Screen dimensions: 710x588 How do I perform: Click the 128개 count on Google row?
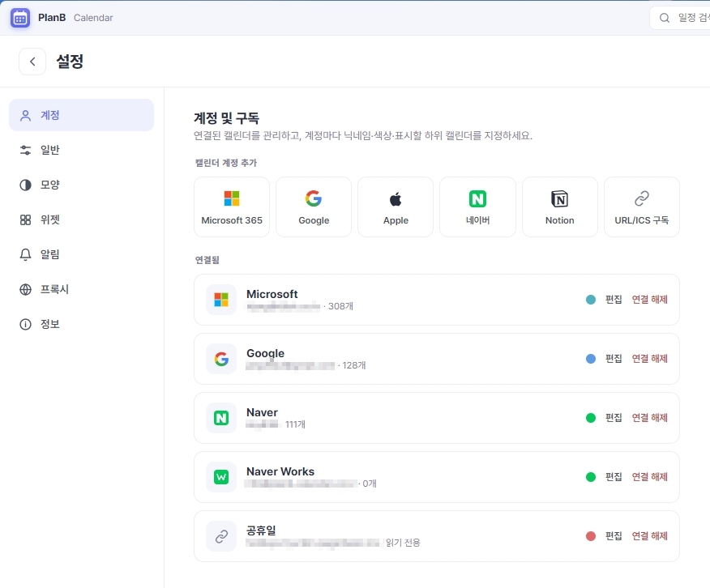coord(354,365)
